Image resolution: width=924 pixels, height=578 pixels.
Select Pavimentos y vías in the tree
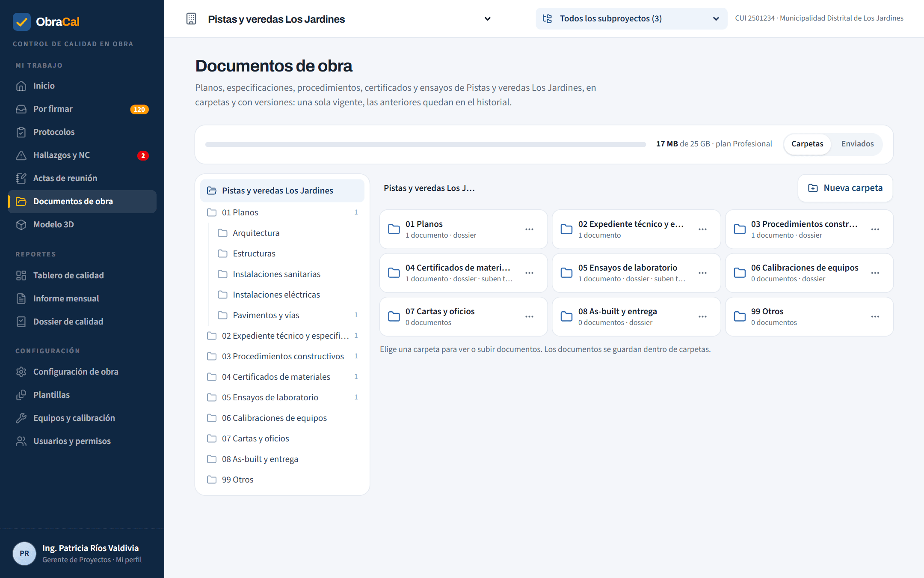pos(288,315)
